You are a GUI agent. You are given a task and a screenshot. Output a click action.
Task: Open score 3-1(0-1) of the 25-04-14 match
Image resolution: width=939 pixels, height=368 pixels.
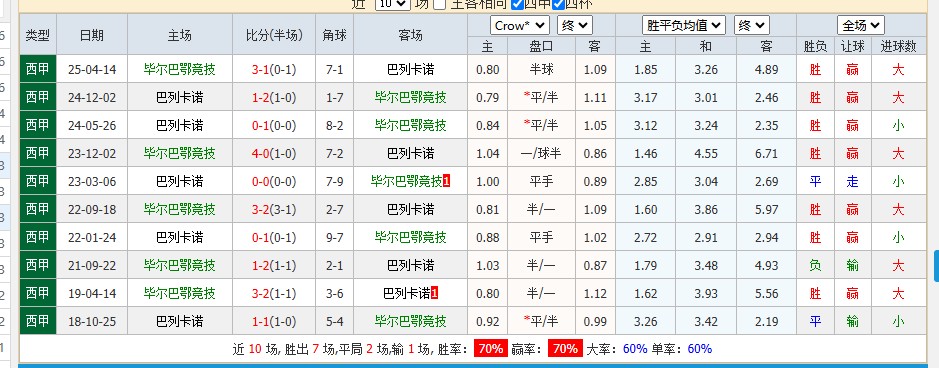tap(274, 69)
